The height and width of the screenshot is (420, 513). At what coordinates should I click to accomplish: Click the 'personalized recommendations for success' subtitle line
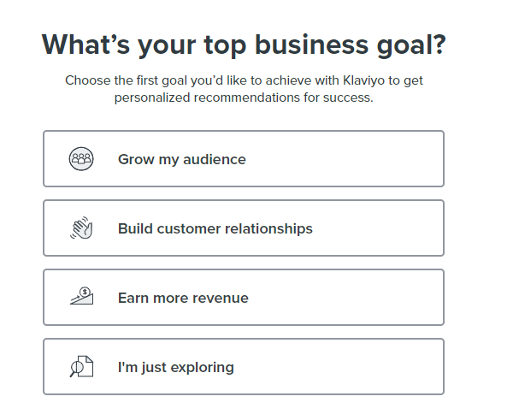[x=244, y=98]
